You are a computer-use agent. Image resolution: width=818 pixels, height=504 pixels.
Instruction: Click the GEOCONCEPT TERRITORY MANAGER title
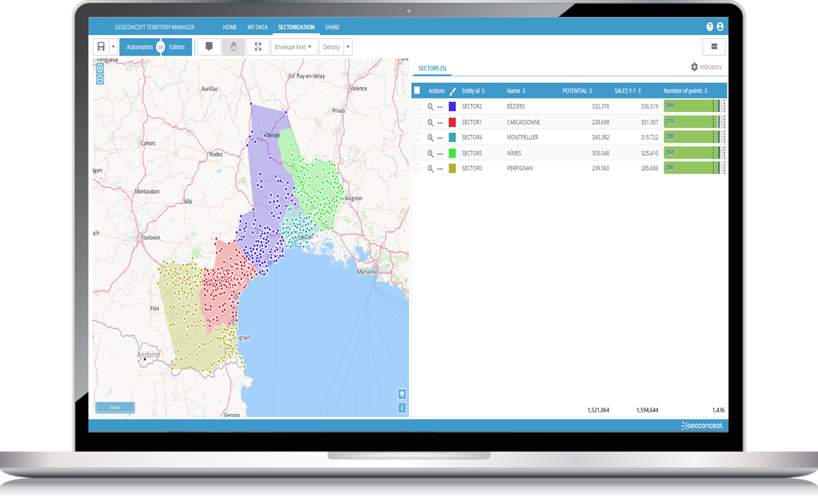pyautogui.click(x=154, y=27)
